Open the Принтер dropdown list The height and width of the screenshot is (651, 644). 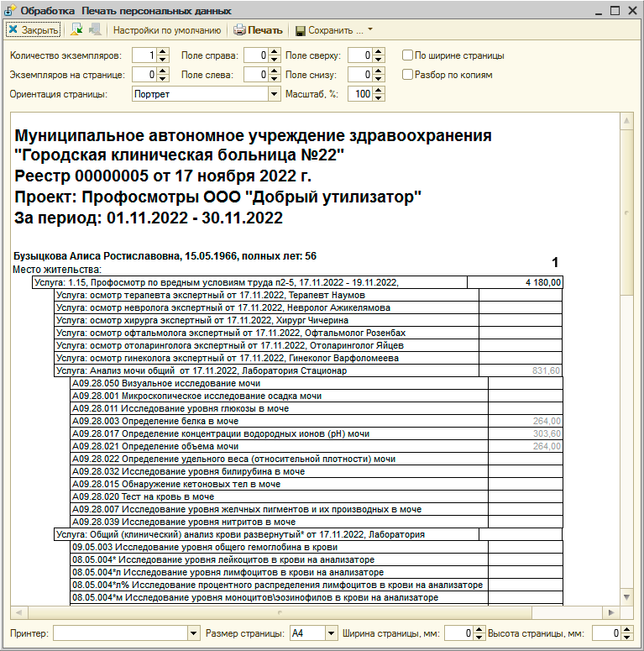coord(194,633)
